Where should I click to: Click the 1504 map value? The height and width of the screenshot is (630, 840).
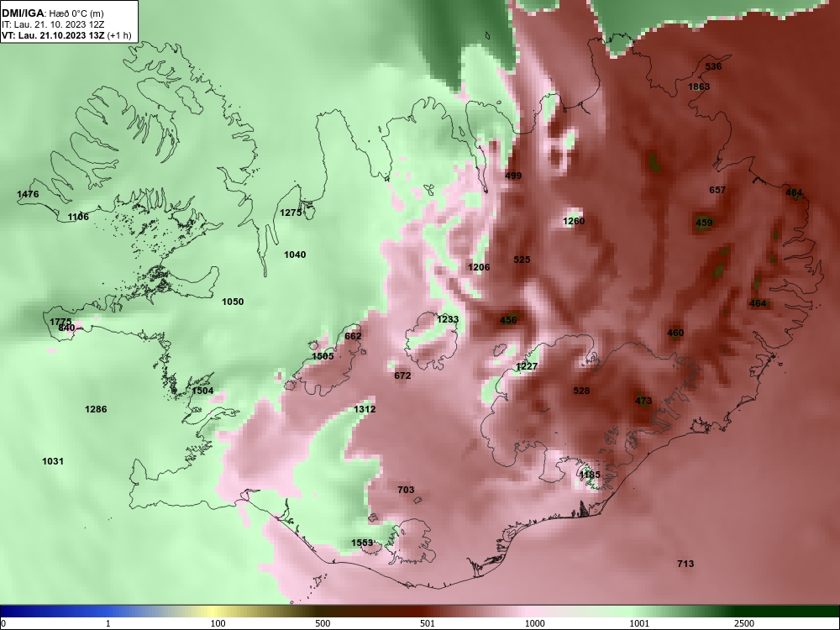tap(202, 391)
